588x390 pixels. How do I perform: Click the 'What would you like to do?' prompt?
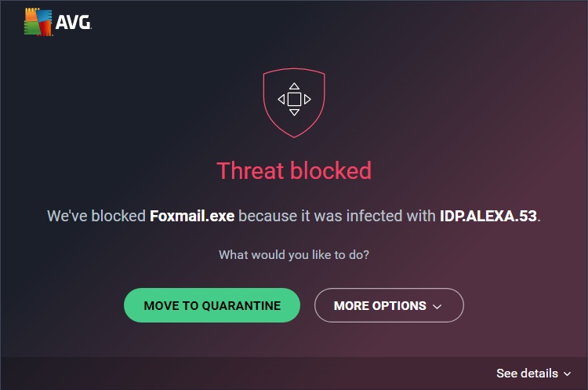pyautogui.click(x=294, y=255)
